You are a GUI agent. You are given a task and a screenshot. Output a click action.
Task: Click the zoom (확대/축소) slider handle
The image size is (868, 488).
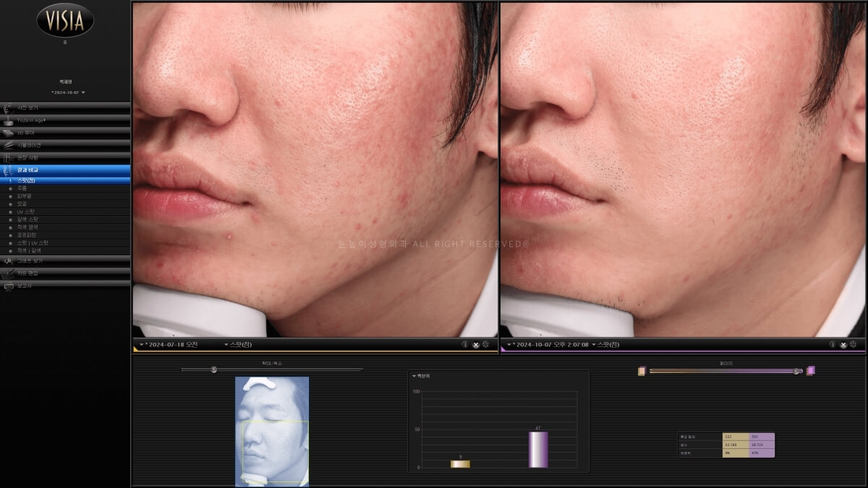click(214, 369)
